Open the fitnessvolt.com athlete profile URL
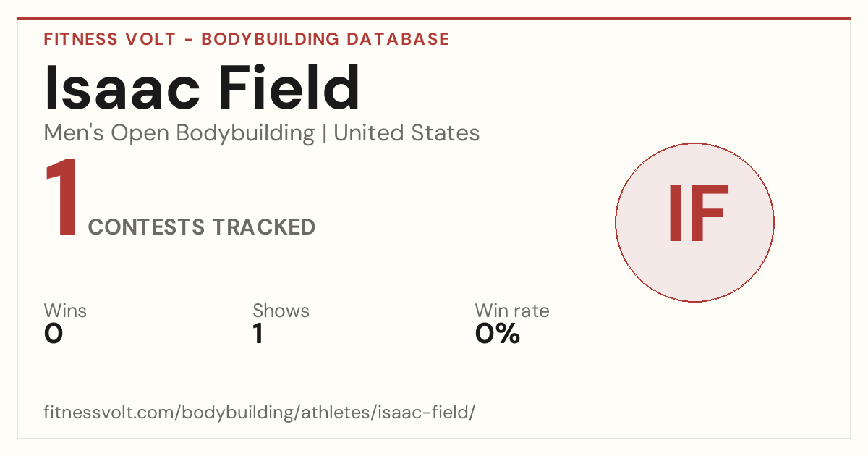The height and width of the screenshot is (456, 868). point(260,413)
